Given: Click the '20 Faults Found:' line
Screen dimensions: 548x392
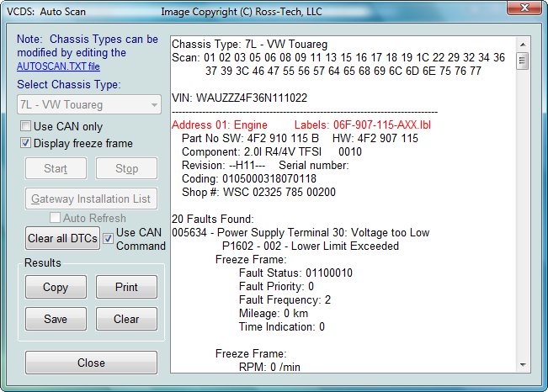Looking at the screenshot, I should click(x=212, y=219).
